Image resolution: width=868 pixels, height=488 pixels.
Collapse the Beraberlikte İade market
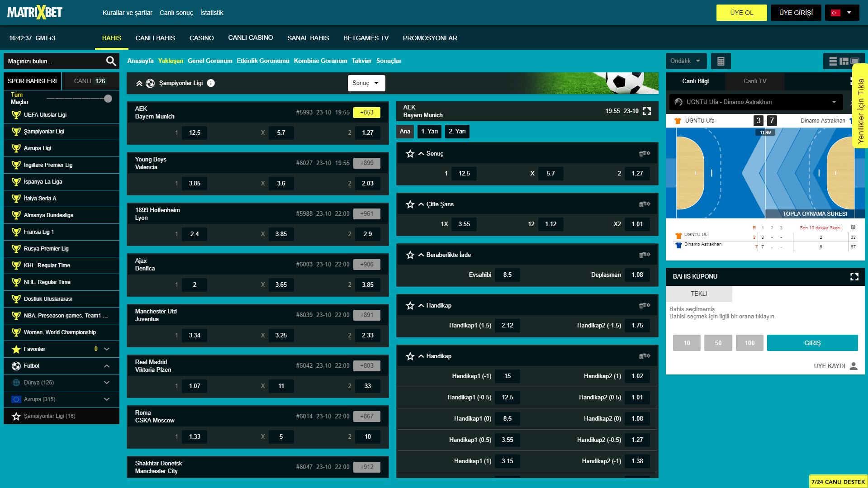[421, 255]
